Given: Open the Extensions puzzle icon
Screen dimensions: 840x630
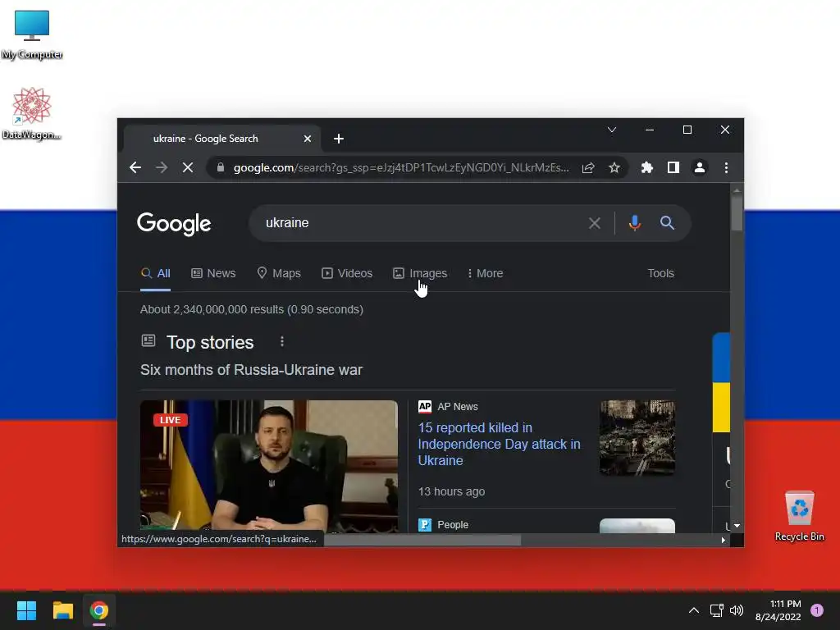Looking at the screenshot, I should (x=647, y=167).
